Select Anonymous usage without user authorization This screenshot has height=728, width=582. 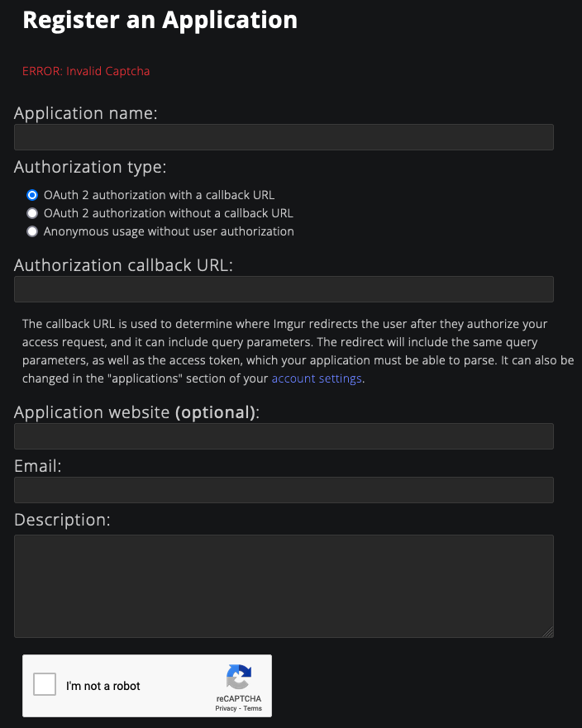[x=32, y=231]
